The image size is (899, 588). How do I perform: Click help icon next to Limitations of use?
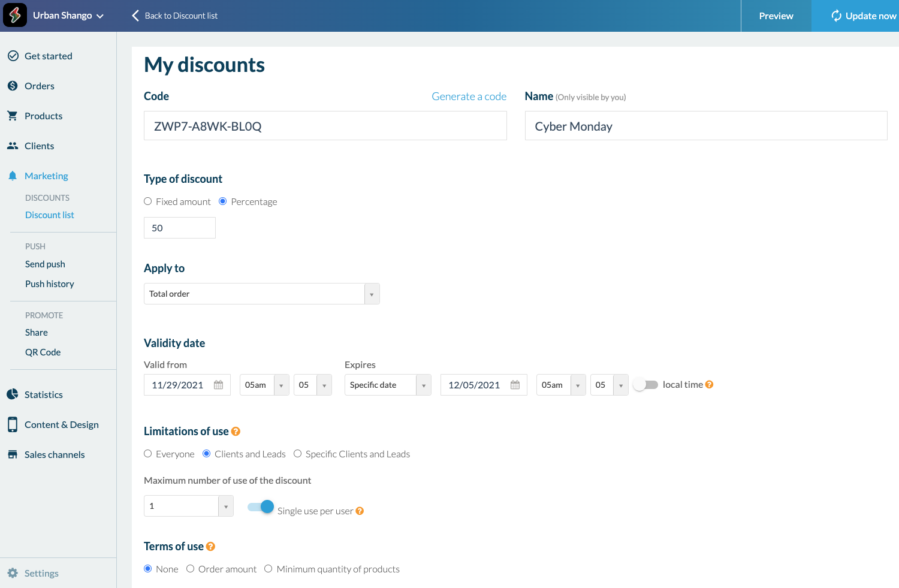pos(236,432)
